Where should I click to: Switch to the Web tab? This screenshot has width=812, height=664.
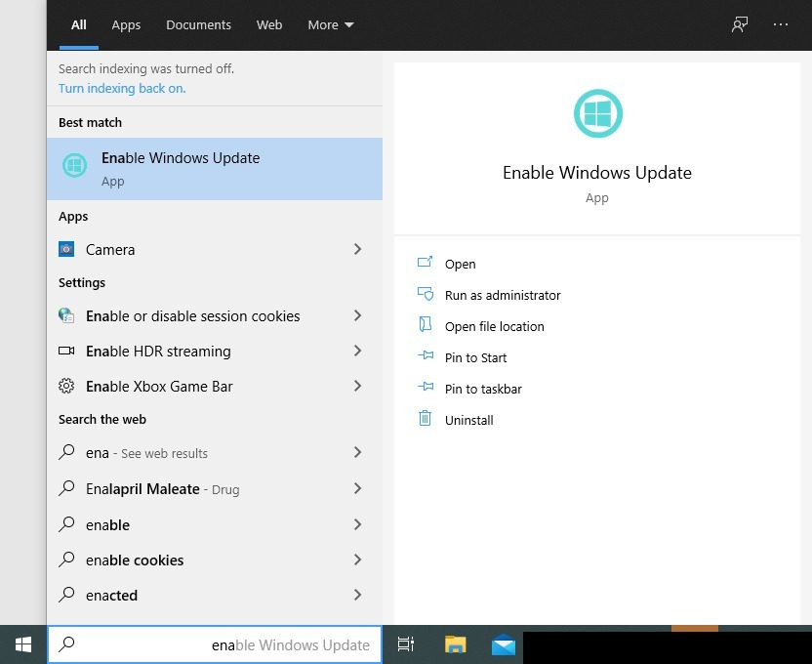pyautogui.click(x=269, y=24)
